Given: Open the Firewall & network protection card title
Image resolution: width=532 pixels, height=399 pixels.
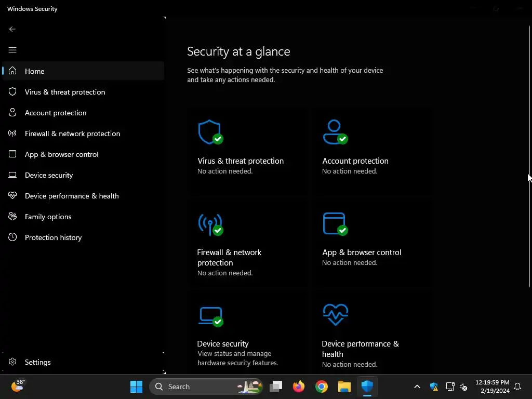Looking at the screenshot, I should (229, 258).
